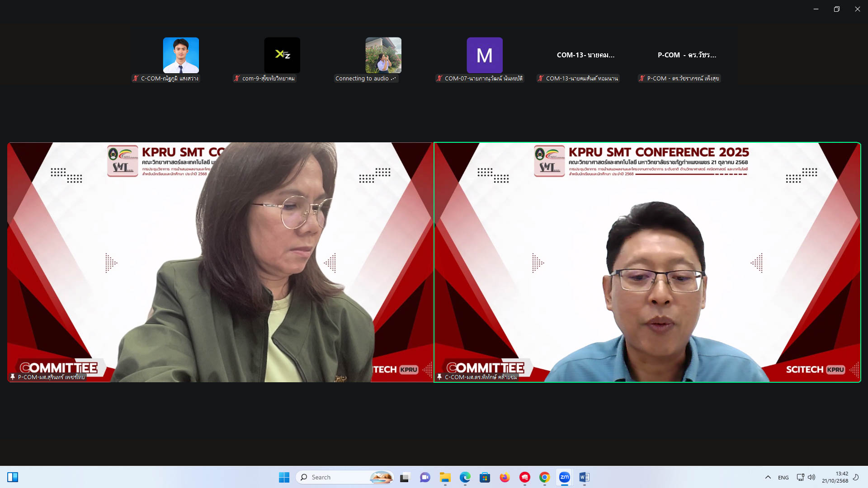This screenshot has width=868, height=488.
Task: Select the P-COM ดร.วัชร participant tile
Action: pyautogui.click(x=687, y=55)
